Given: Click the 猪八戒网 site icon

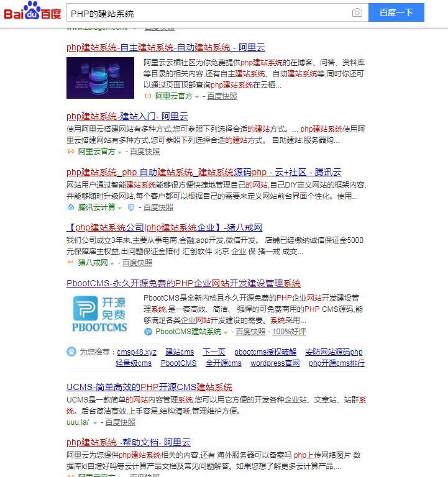Looking at the screenshot, I should click(71, 263).
